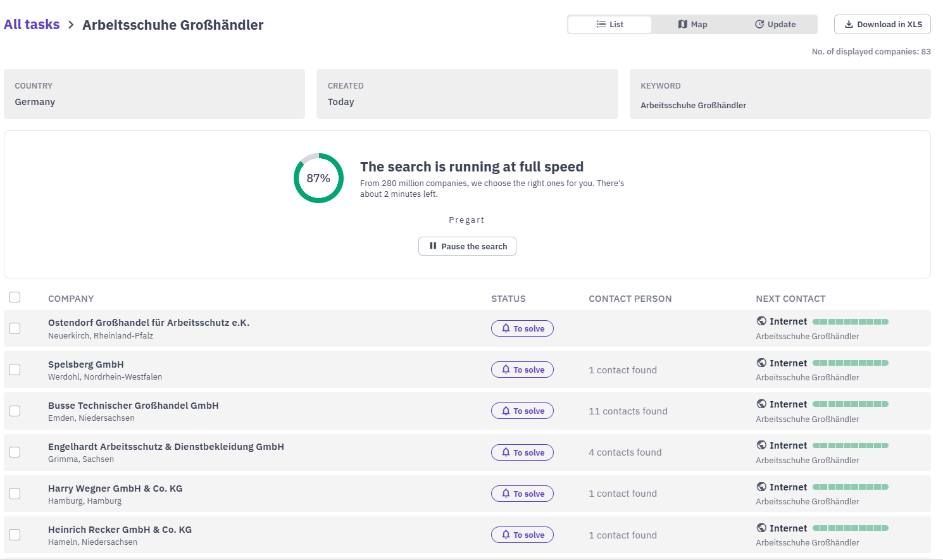943x560 pixels.
Task: Click the Arbeitsschuhe Großhändler keyword value
Action: point(693,105)
